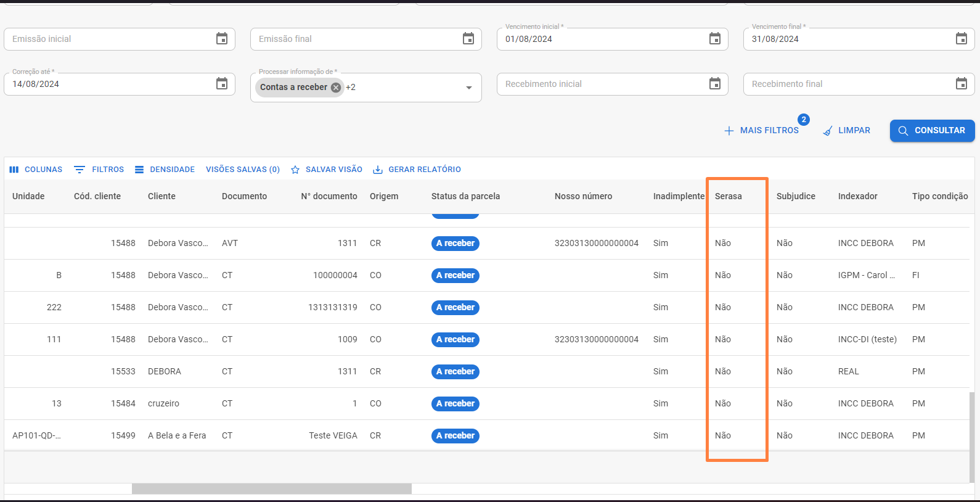Image resolution: width=980 pixels, height=502 pixels.
Task: Click the vertical table scrollbar thumb
Action: (x=973, y=437)
